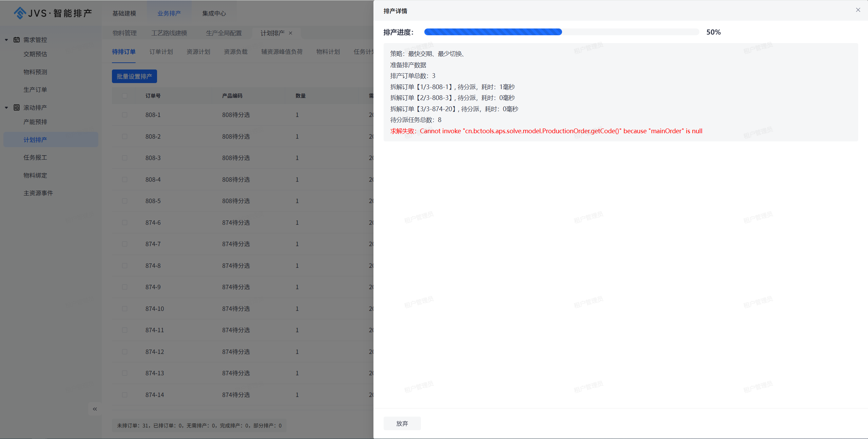
Task: Click the JVS logo icon
Action: pyautogui.click(x=20, y=13)
